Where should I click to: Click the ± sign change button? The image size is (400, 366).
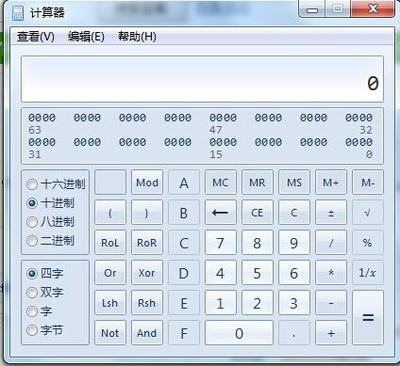click(331, 213)
